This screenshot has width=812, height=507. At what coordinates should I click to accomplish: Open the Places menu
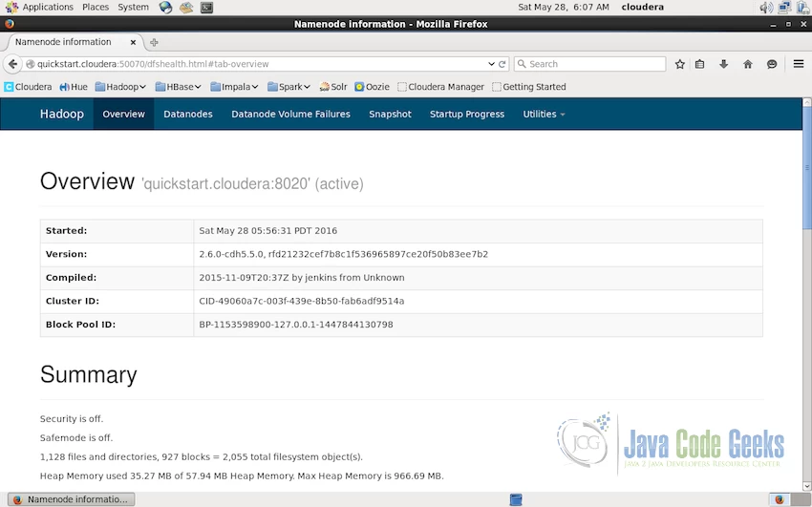[96, 8]
